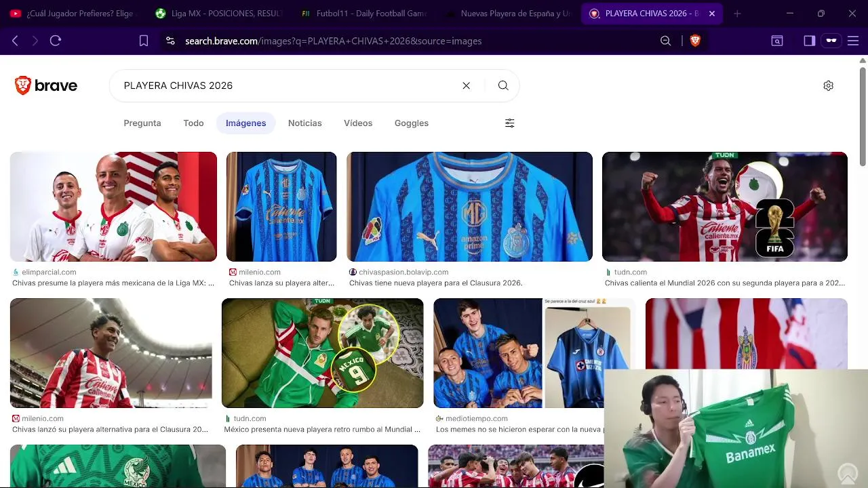Screen dimensions: 868x488
Task: Open the milenio.com blue jersey image
Action: (281, 207)
